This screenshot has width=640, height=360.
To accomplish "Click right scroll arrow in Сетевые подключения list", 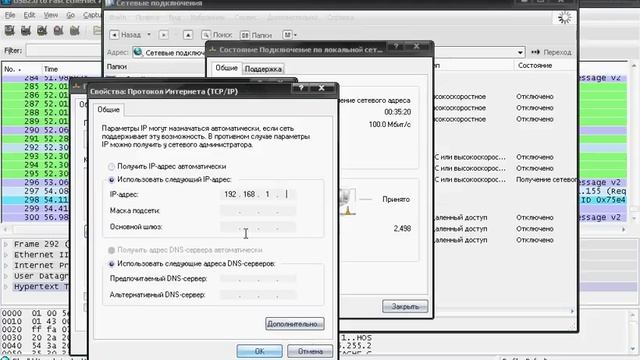I will (x=572, y=311).
